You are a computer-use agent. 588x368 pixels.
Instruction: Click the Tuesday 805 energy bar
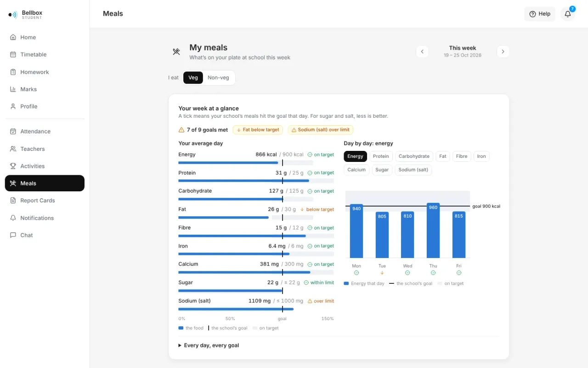pos(382,235)
